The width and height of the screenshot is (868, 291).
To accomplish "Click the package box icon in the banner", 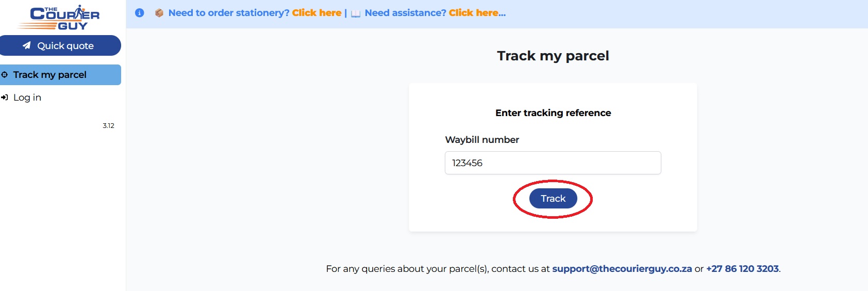I will pyautogui.click(x=159, y=13).
